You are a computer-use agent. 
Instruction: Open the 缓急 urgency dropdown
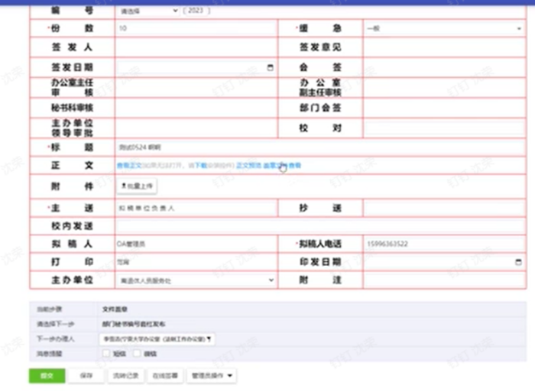(443, 28)
